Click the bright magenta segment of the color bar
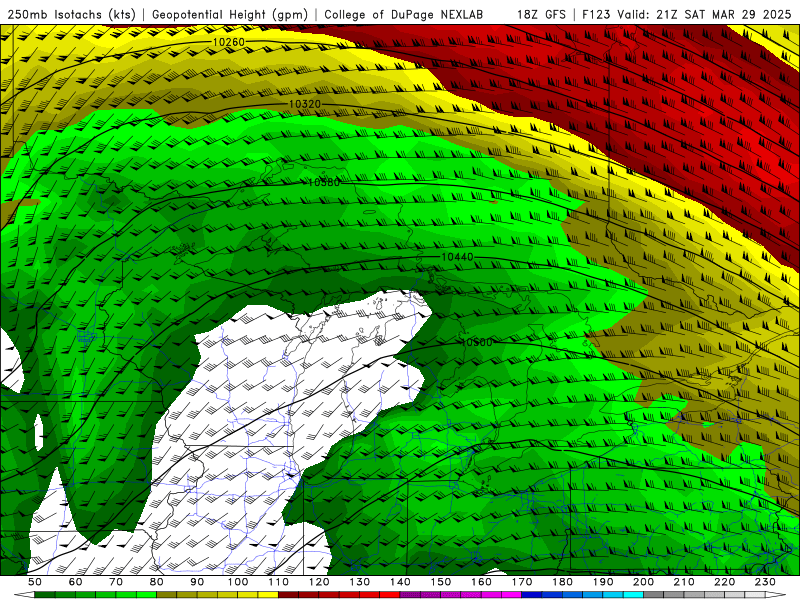This screenshot has width=800, height=600. click(512, 595)
